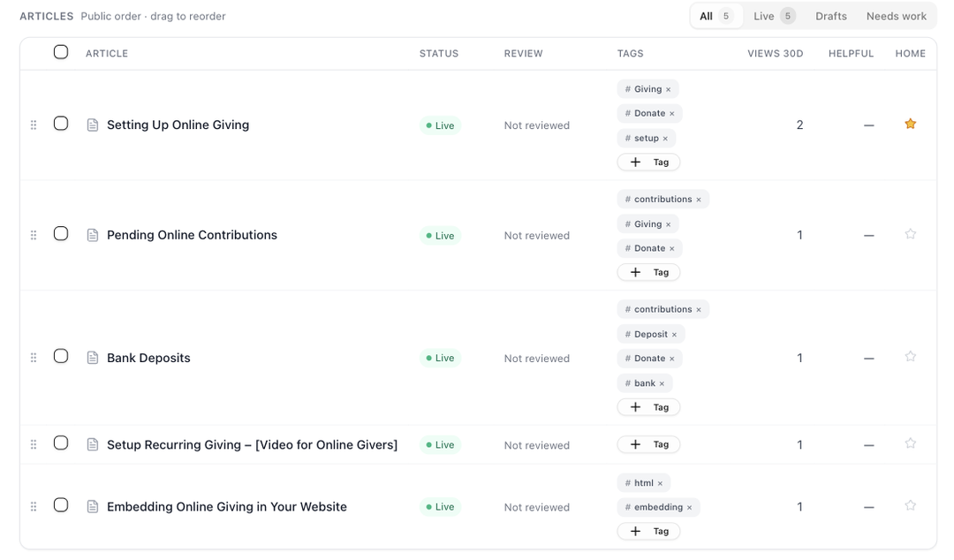
Task: Star Embedding Online Giving for home
Action: 910,505
